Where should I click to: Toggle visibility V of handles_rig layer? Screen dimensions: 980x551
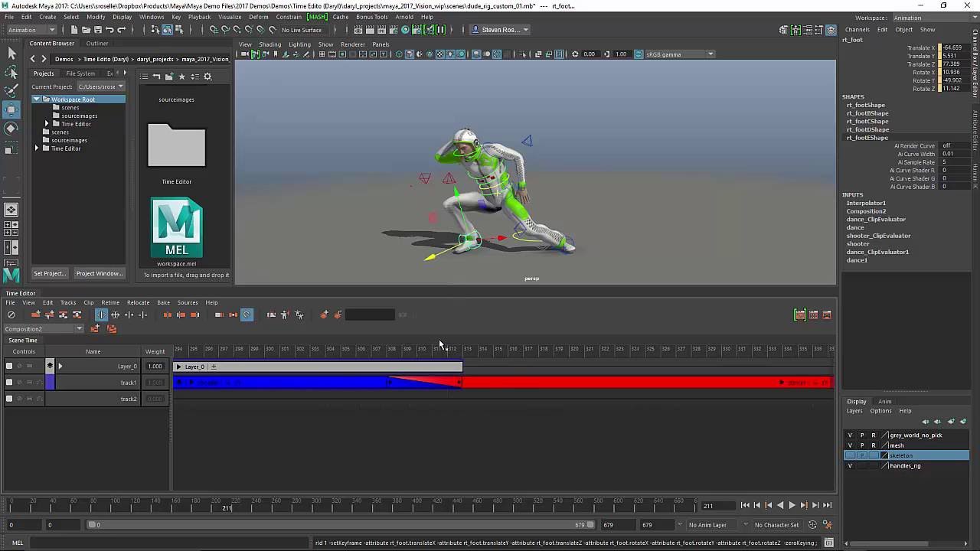click(850, 465)
